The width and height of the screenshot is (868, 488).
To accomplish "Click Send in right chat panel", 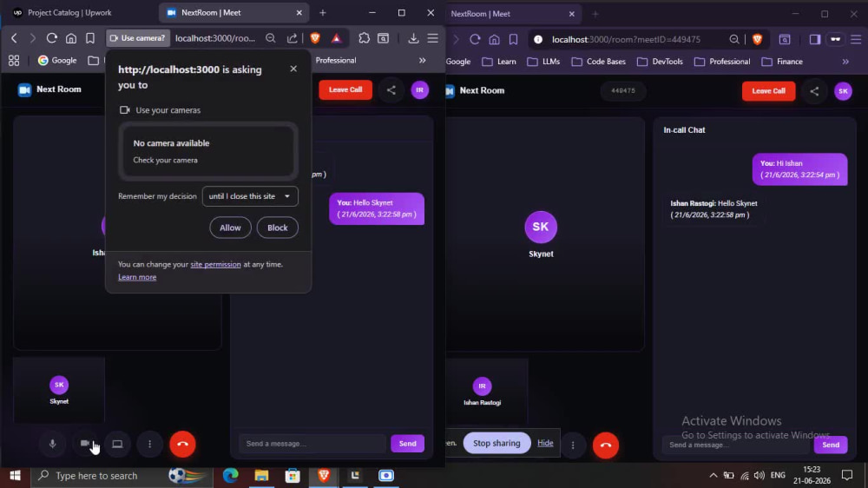I will pyautogui.click(x=831, y=445).
